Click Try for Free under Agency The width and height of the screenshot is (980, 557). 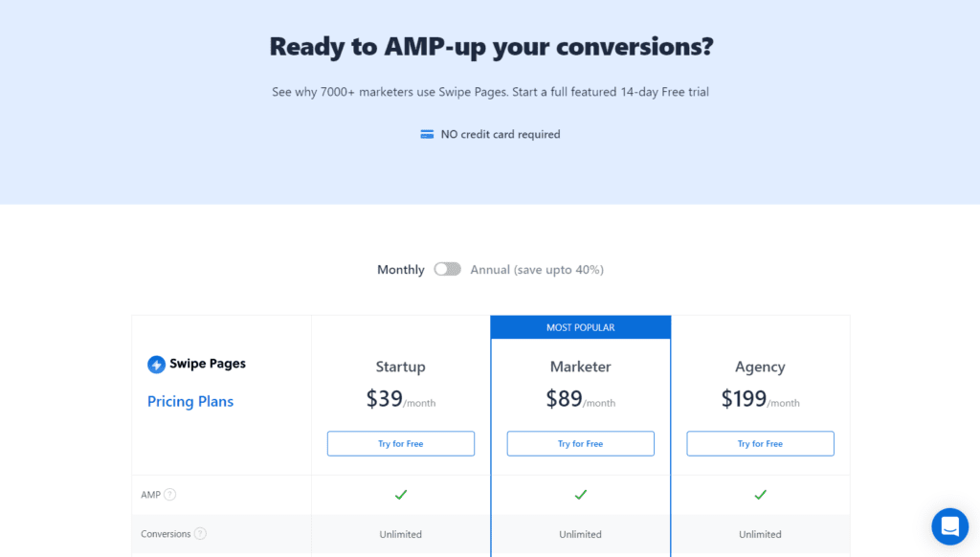(760, 443)
